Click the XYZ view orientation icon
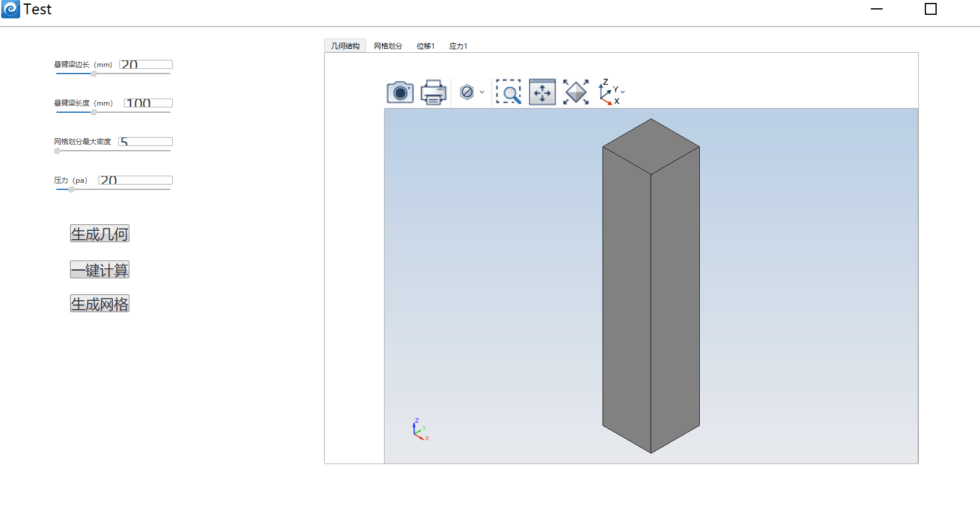 pyautogui.click(x=608, y=92)
